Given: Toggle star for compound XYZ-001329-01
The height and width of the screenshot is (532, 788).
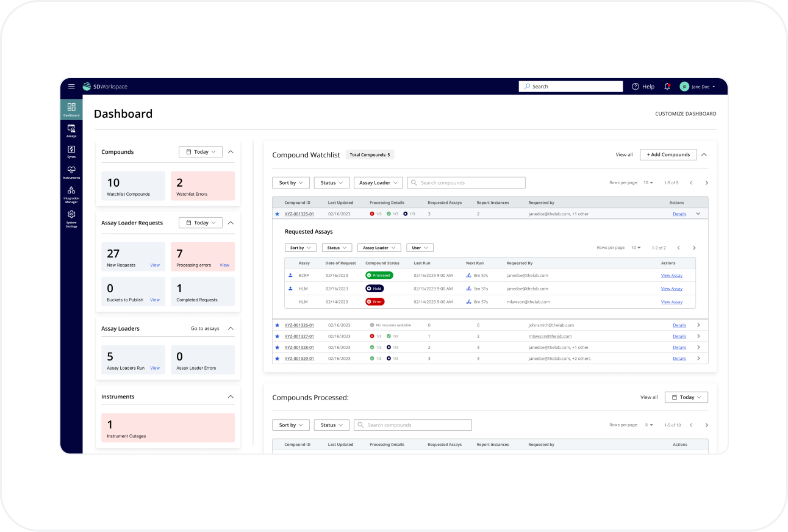Looking at the screenshot, I should pyautogui.click(x=277, y=358).
